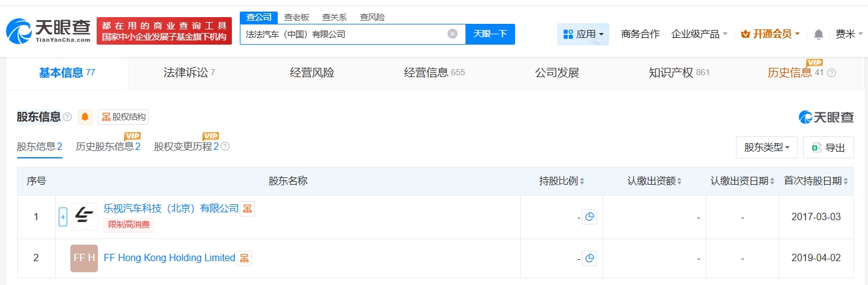
Task: Click the 股权结构 button
Action: coord(123,117)
